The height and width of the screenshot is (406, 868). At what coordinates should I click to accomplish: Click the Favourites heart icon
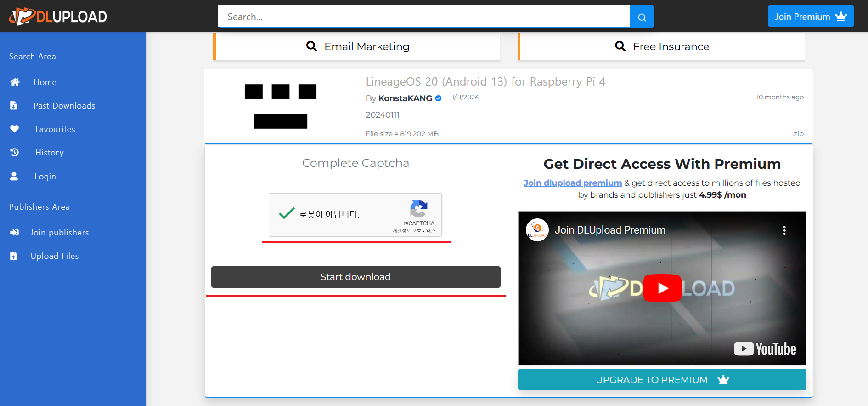15,129
